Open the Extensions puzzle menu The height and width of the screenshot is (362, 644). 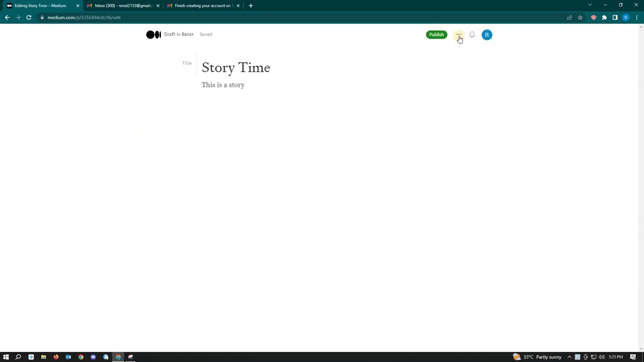(x=604, y=18)
